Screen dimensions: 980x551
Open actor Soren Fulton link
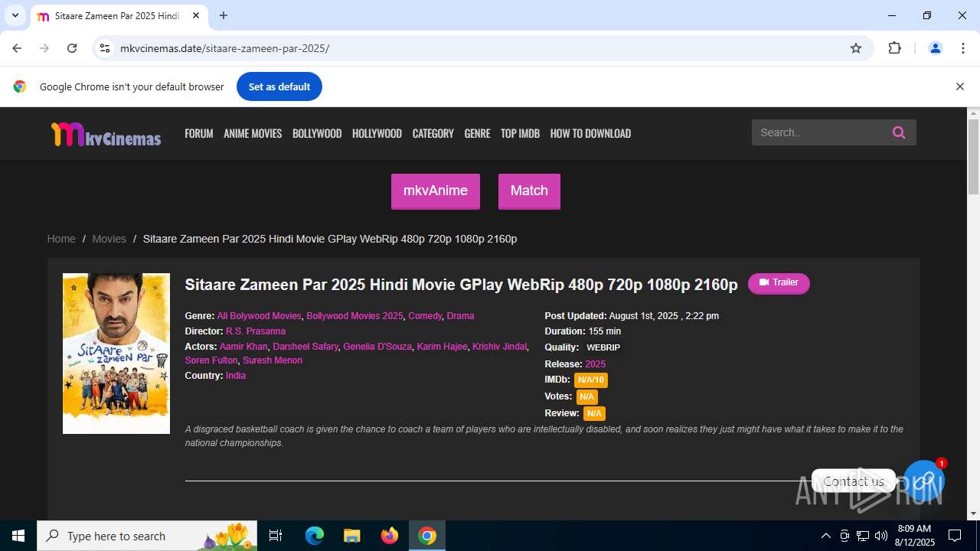[211, 360]
